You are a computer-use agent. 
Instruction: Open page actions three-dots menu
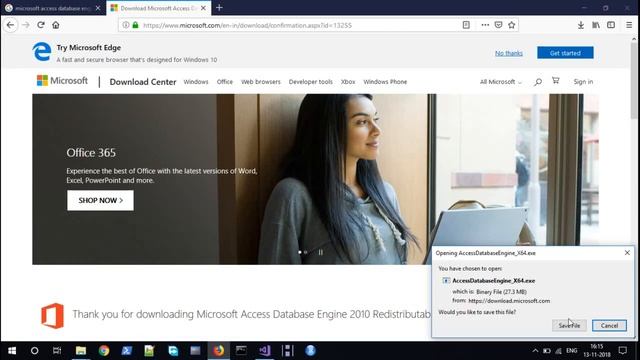485,25
